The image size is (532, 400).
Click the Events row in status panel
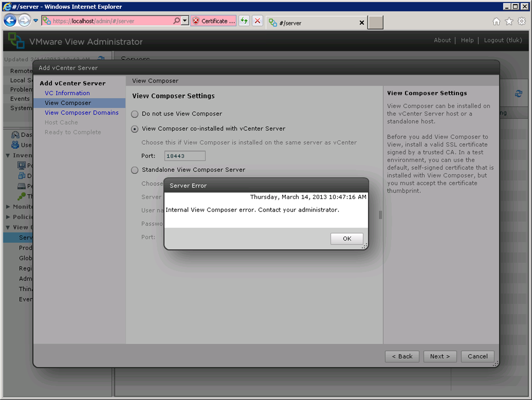20,99
